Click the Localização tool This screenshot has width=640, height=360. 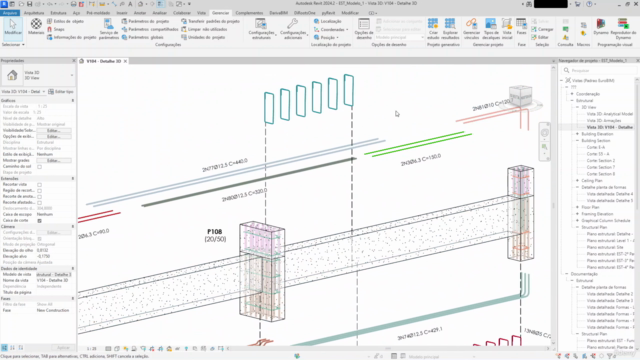pyautogui.click(x=327, y=21)
